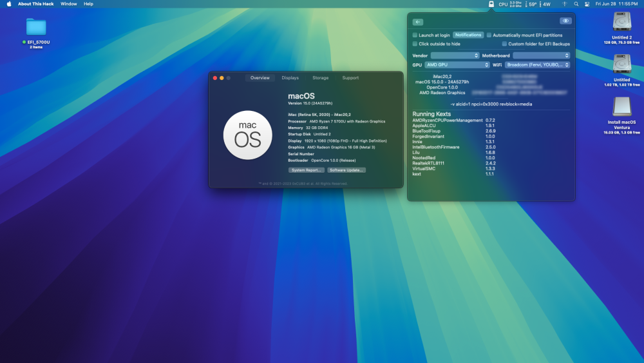Click the back arrow in the popover panel
The width and height of the screenshot is (644, 363).
[x=418, y=22]
